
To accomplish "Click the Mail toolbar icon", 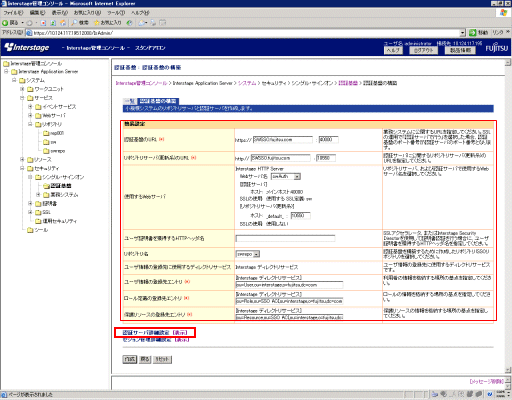I will (142, 23).
